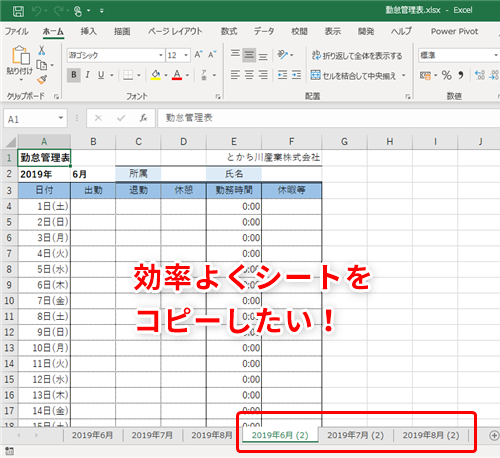Screen dimensions: 500x458
Task: Toggle Italic formatting
Action: tap(87, 75)
